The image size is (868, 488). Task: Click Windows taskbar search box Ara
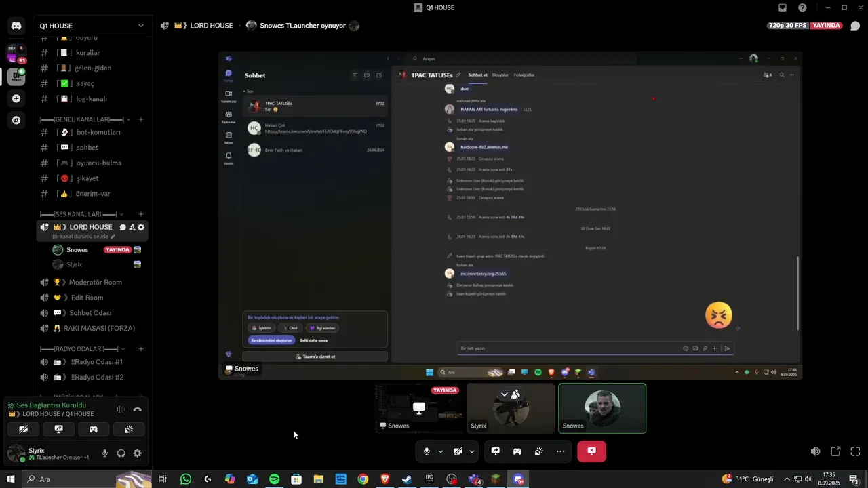pos(88,479)
